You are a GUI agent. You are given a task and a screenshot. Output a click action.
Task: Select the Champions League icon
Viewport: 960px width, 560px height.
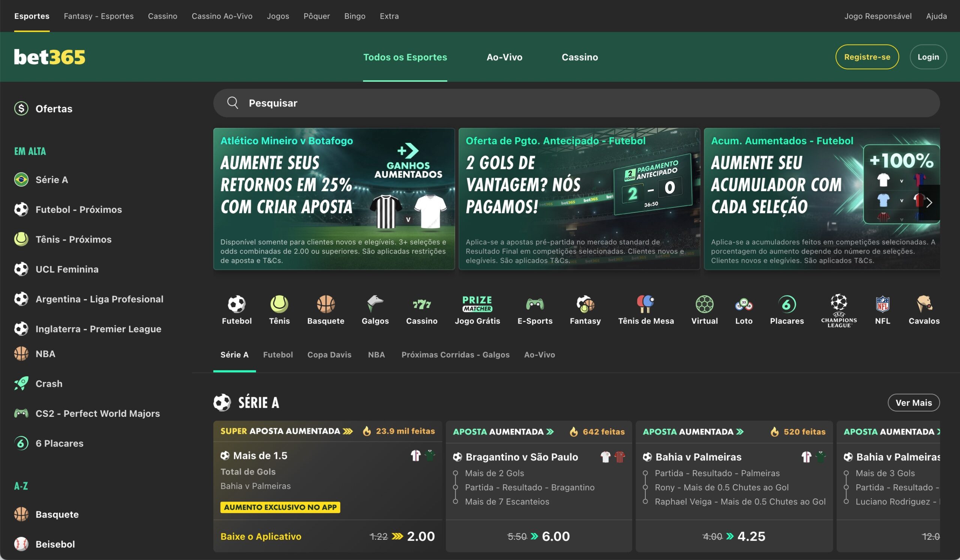click(x=839, y=310)
